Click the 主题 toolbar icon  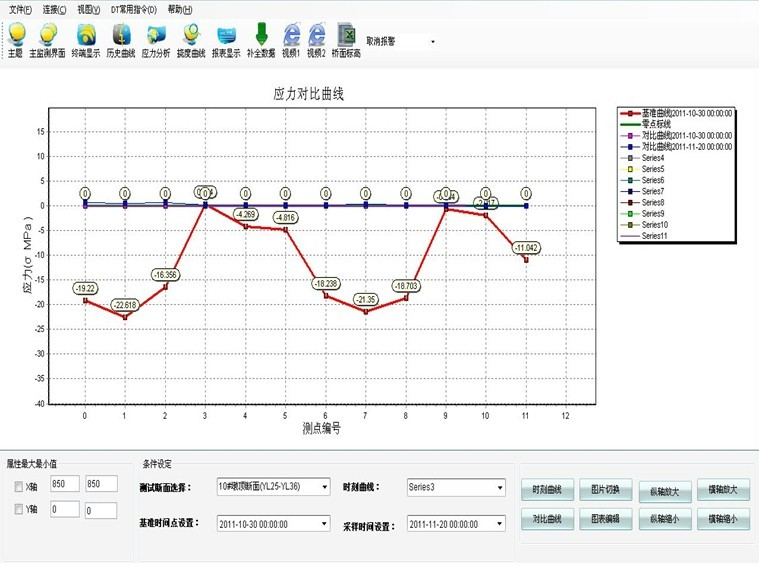[x=15, y=36]
